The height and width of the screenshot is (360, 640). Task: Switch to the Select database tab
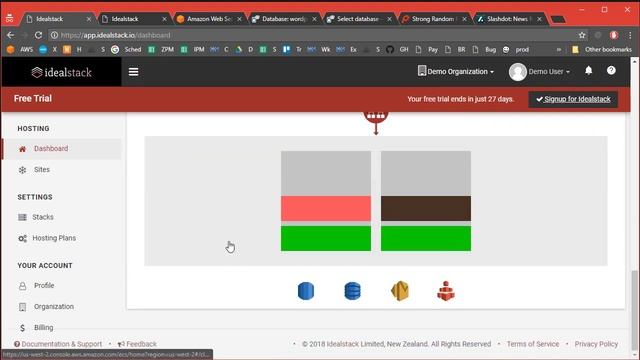click(x=359, y=19)
